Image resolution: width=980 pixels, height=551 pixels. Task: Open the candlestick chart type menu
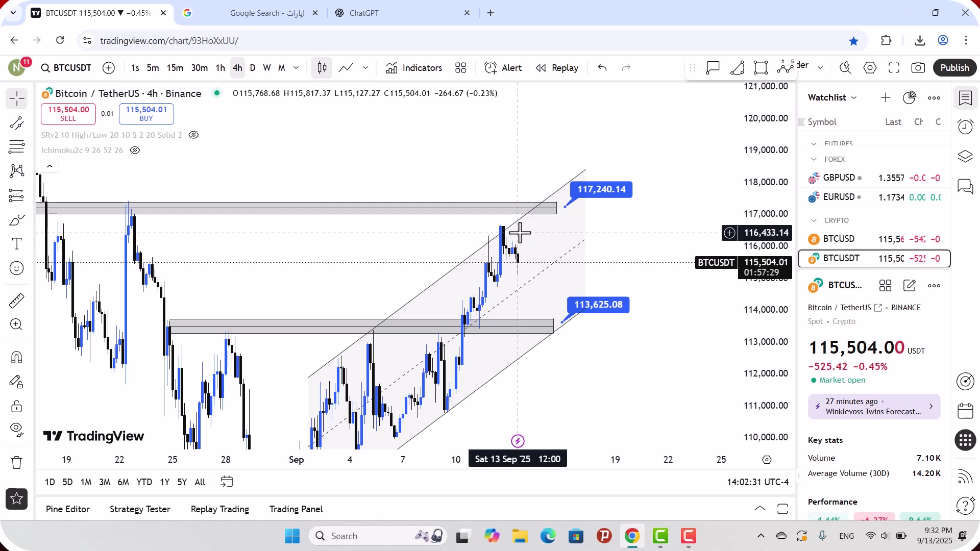[x=322, y=68]
